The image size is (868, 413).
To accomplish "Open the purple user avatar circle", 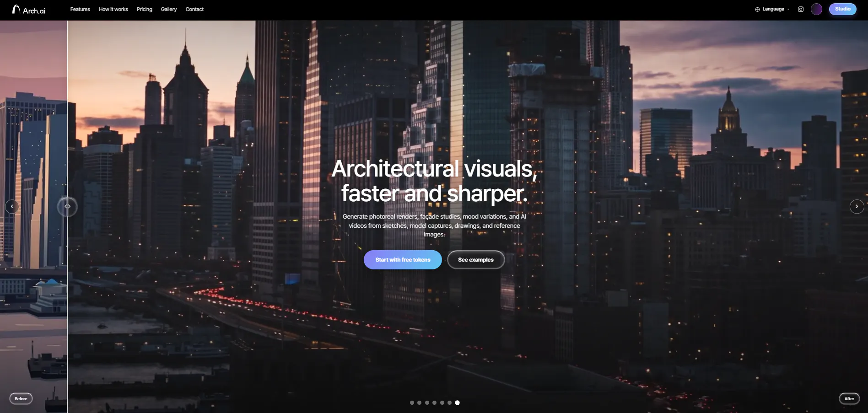I will 816,9.
